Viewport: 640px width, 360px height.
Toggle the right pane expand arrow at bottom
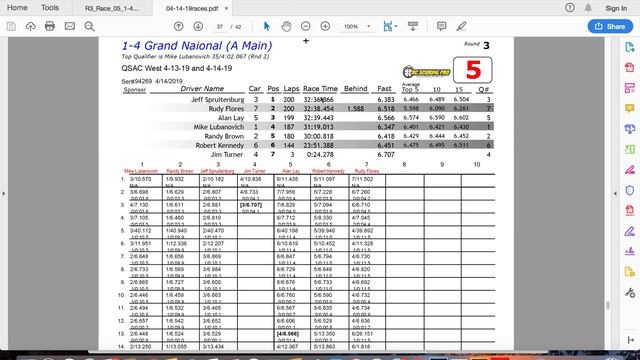click(x=630, y=340)
